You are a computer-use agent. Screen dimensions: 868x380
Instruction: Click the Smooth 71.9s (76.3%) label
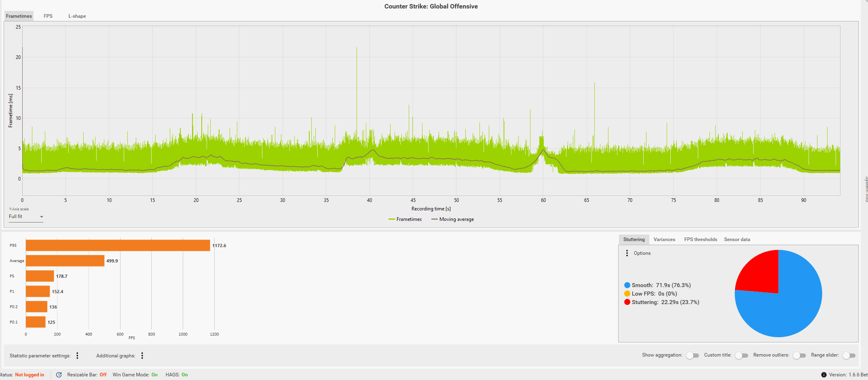pyautogui.click(x=661, y=285)
